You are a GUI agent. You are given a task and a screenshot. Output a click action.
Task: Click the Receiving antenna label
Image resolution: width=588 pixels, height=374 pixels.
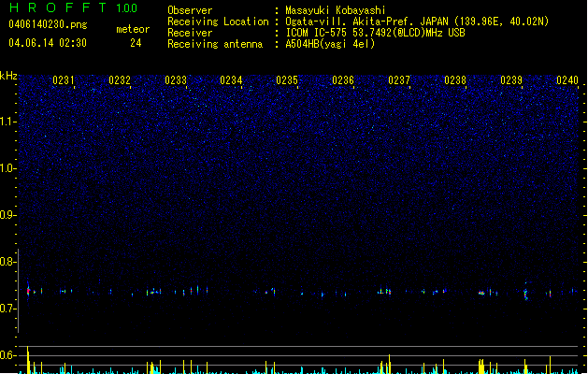[215, 44]
